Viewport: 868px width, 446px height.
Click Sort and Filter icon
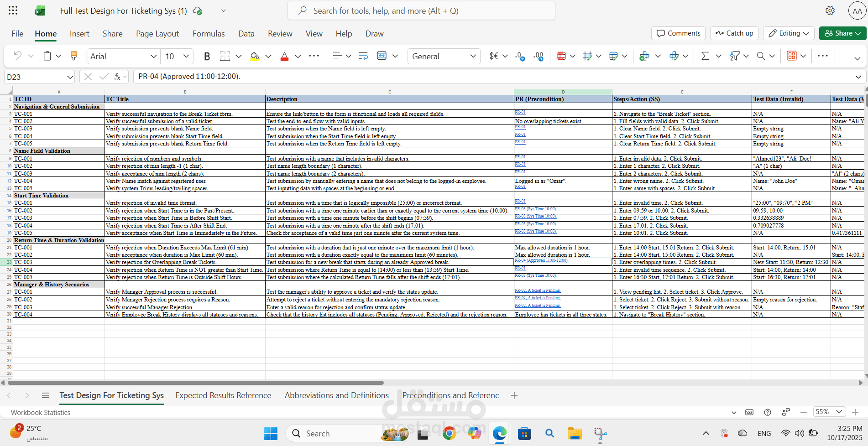pos(734,56)
